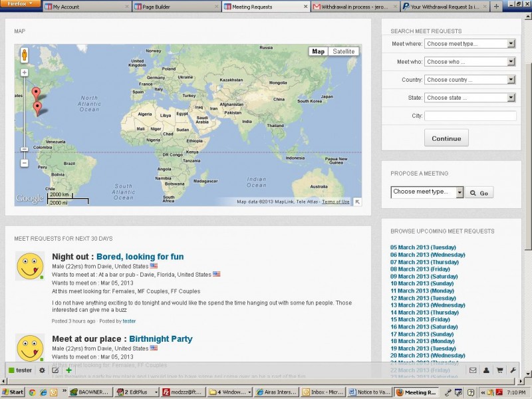Zoom out the map with minus button
This screenshot has height=399, width=532.
pyautogui.click(x=24, y=163)
